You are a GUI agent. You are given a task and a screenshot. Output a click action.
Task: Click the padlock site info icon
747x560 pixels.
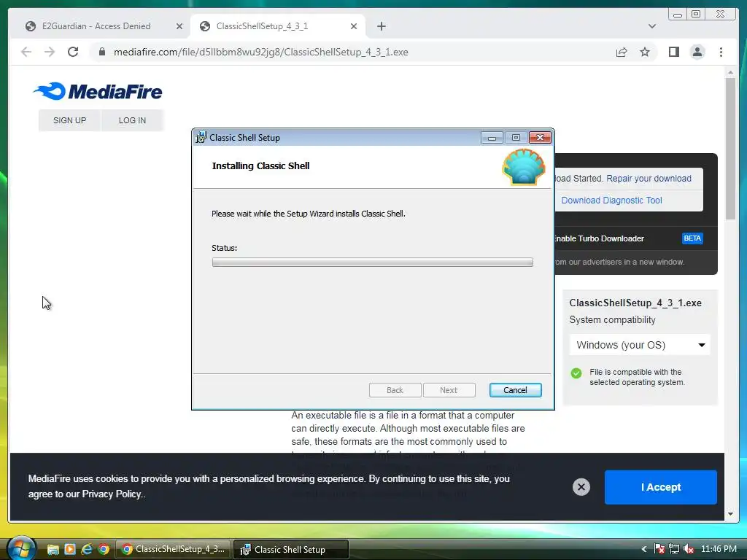[x=102, y=52]
